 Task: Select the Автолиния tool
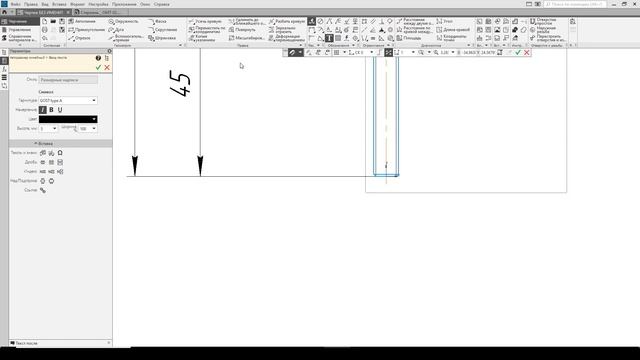[82, 21]
